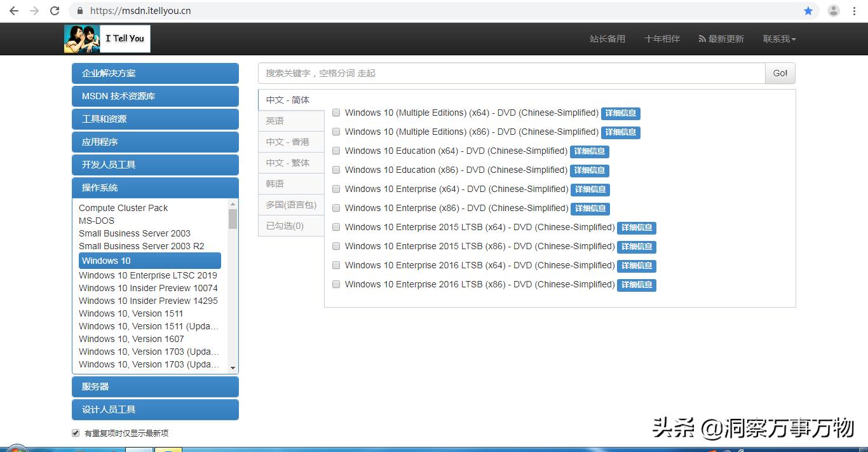Click the Go! search button

pyautogui.click(x=780, y=72)
